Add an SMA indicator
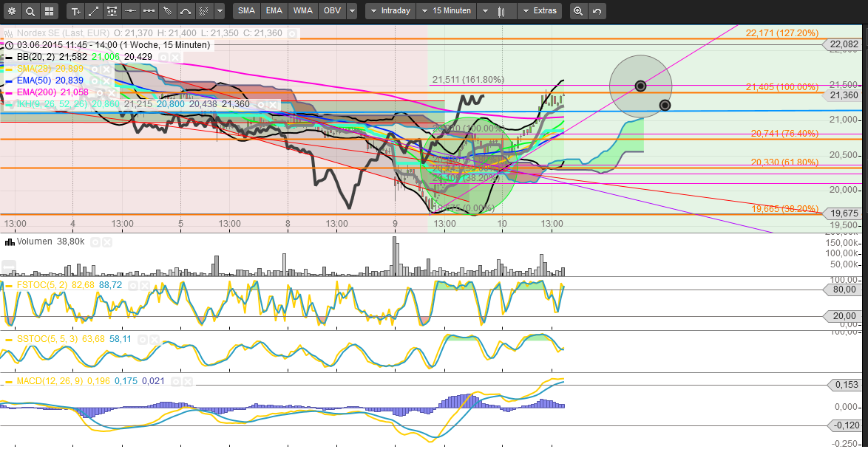The width and height of the screenshot is (868, 452). [246, 11]
